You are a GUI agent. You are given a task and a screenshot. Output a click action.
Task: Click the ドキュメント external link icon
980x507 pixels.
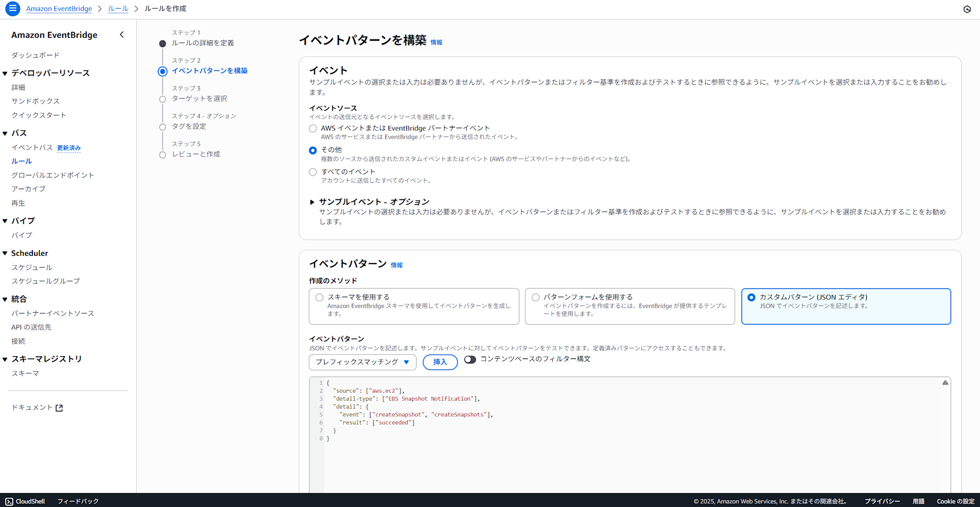click(x=59, y=408)
